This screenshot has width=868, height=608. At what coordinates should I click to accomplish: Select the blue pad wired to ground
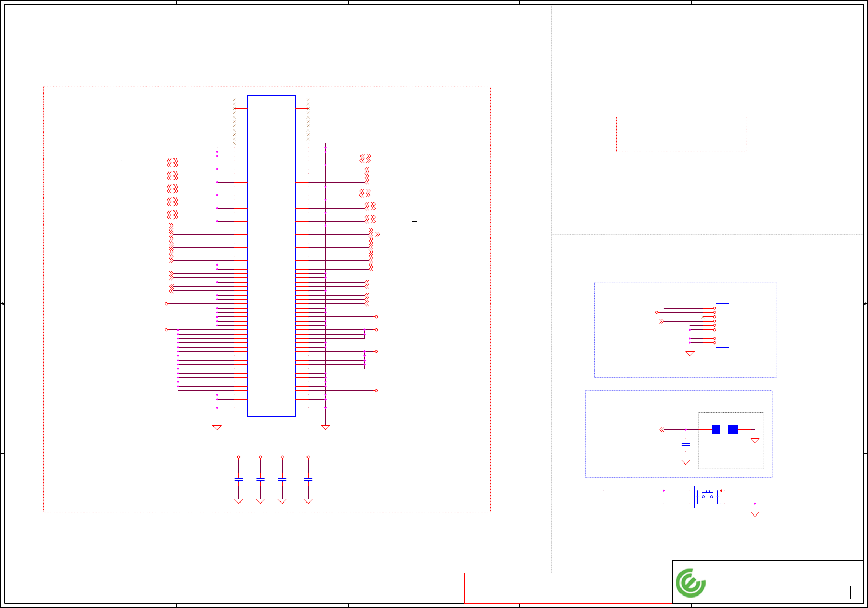733,429
